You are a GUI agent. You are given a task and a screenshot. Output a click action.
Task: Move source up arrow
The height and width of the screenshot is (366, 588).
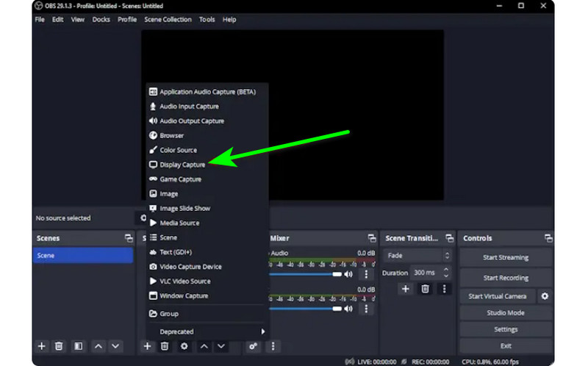pyautogui.click(x=204, y=346)
